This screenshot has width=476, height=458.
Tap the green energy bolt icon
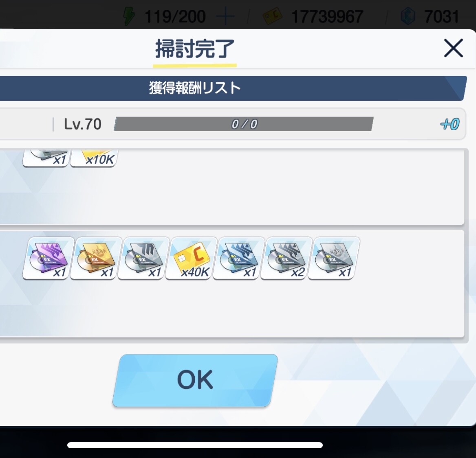tap(130, 17)
